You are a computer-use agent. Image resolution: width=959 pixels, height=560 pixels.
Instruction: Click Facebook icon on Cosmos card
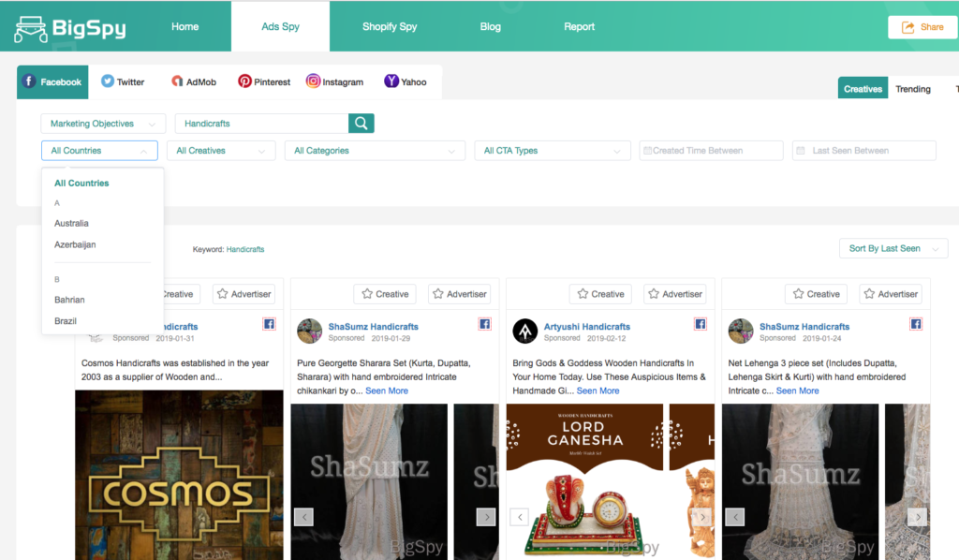click(x=269, y=324)
